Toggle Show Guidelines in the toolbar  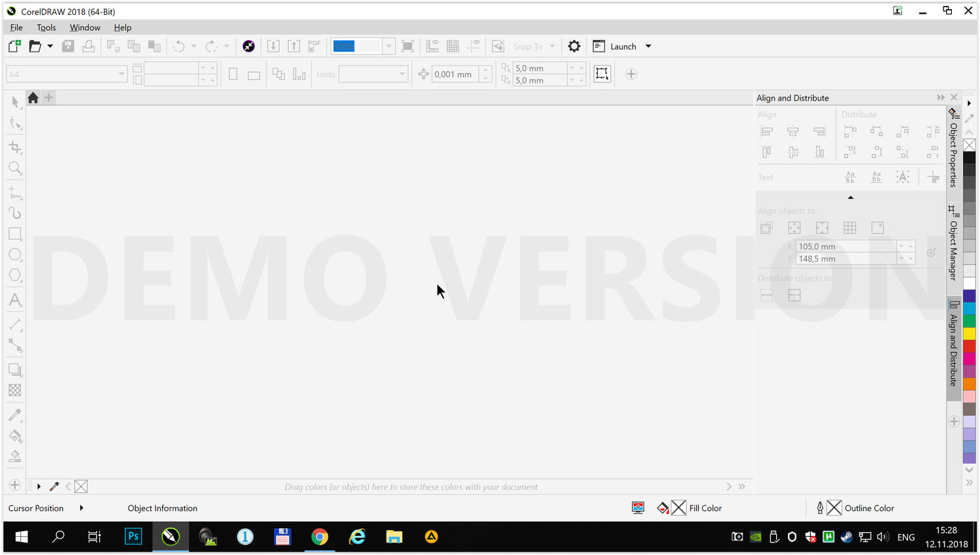tap(474, 46)
